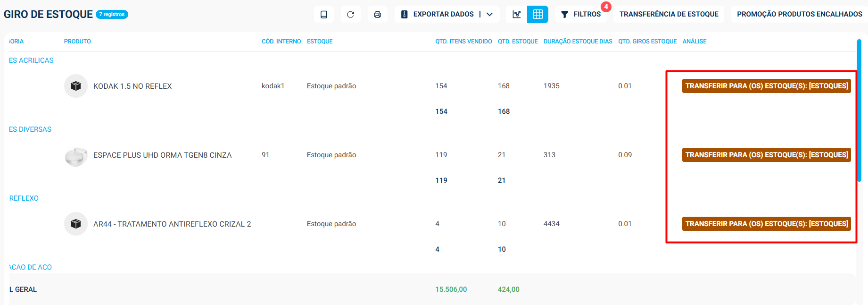
Task: Sort by Qtd. Itens Vendido column
Action: click(x=463, y=42)
